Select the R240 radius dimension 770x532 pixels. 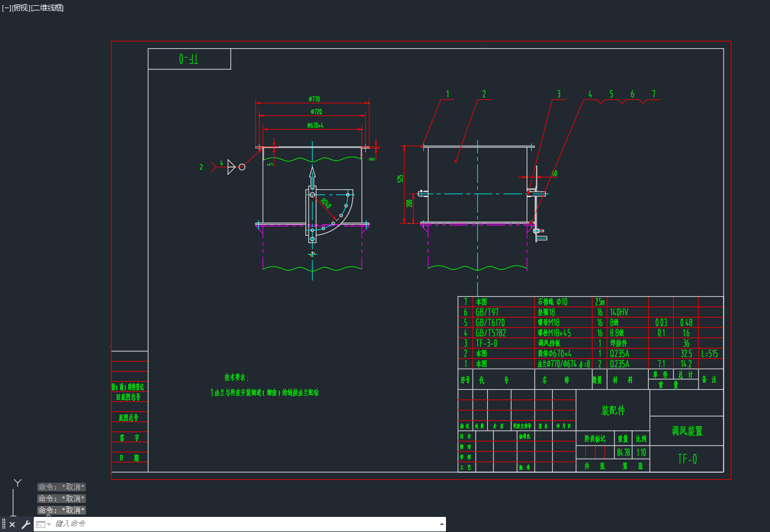click(x=325, y=204)
